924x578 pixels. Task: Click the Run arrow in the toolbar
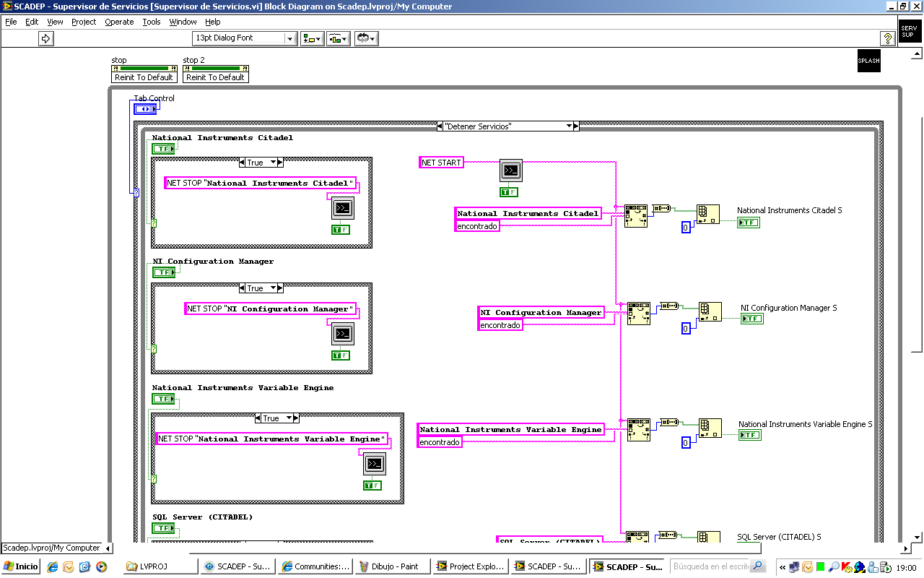pyautogui.click(x=46, y=38)
